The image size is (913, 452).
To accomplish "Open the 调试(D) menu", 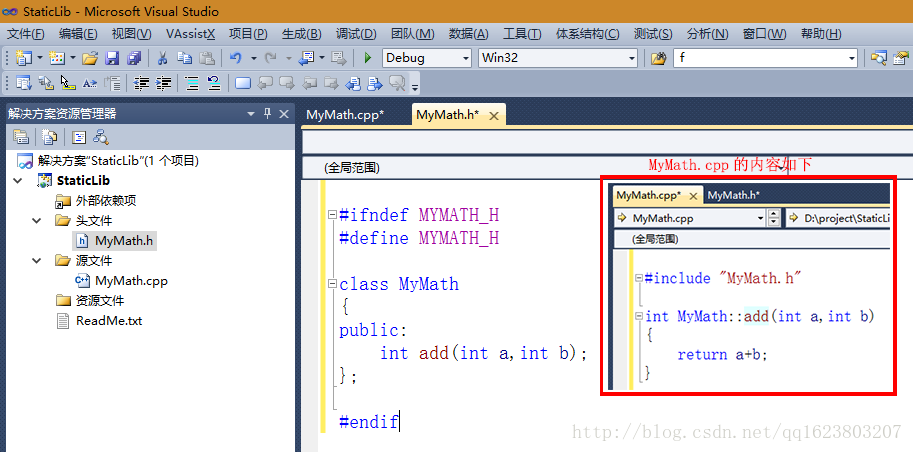I will (356, 34).
